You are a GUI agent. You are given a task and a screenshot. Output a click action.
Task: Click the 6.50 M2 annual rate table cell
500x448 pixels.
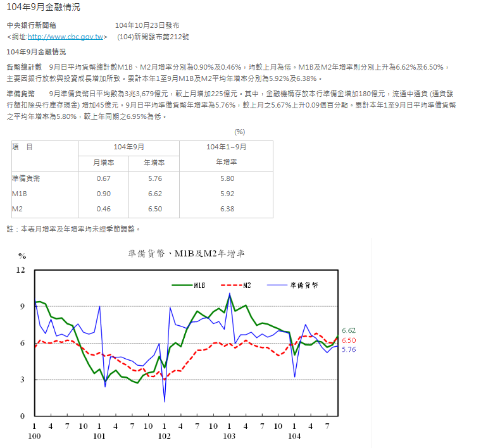pyautogui.click(x=155, y=209)
